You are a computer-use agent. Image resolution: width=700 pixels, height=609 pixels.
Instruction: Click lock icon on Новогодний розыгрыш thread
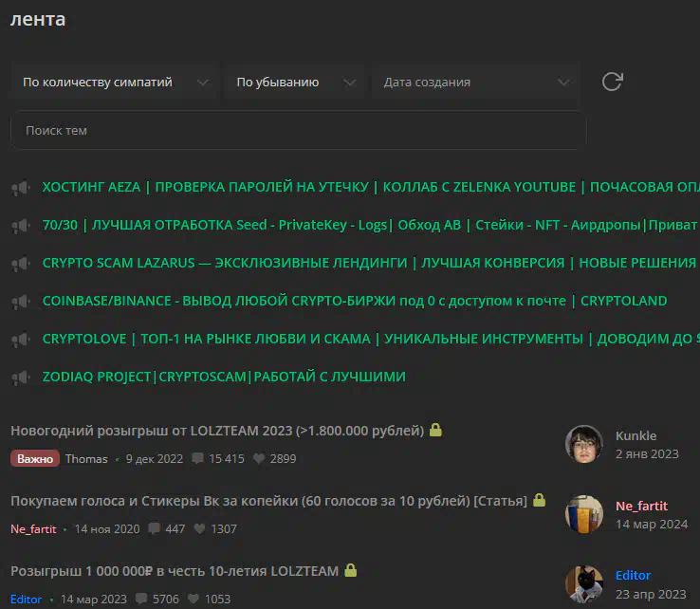coord(435,430)
